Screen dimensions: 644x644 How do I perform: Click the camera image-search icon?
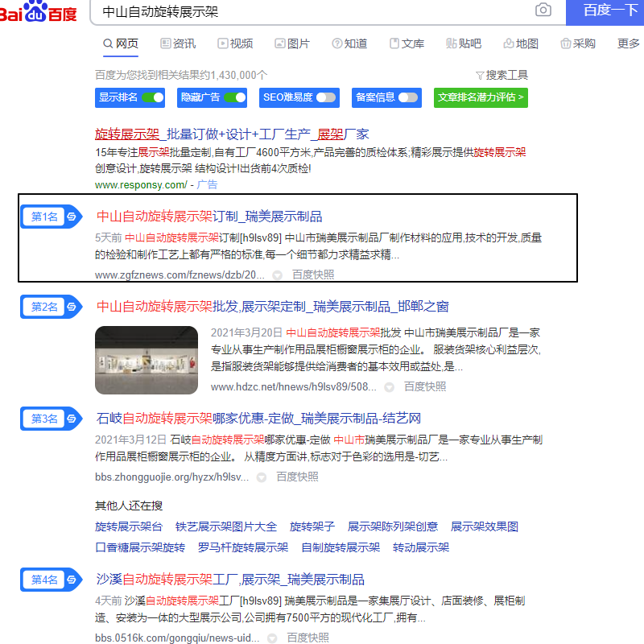pos(543,10)
